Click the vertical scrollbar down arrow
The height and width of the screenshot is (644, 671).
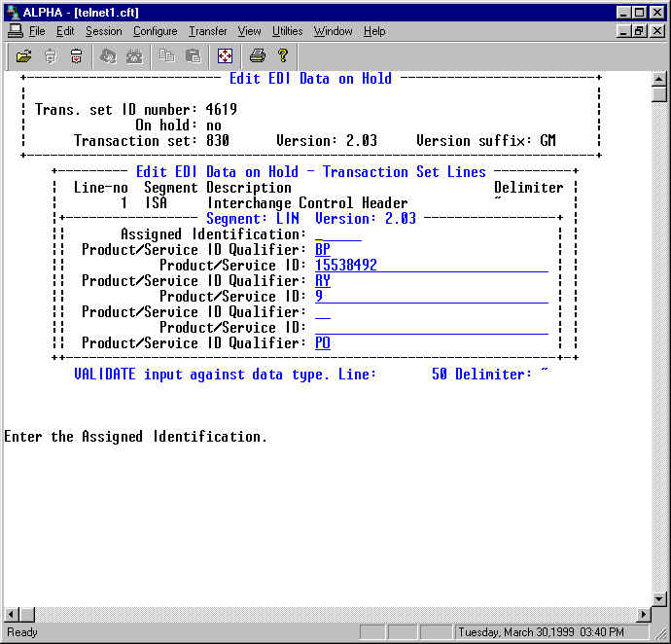(x=659, y=598)
